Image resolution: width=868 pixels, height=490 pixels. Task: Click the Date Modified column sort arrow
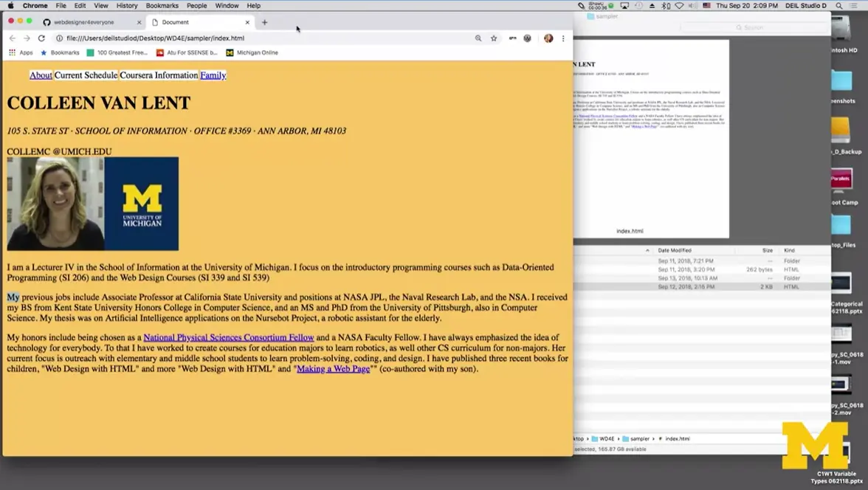pos(646,249)
